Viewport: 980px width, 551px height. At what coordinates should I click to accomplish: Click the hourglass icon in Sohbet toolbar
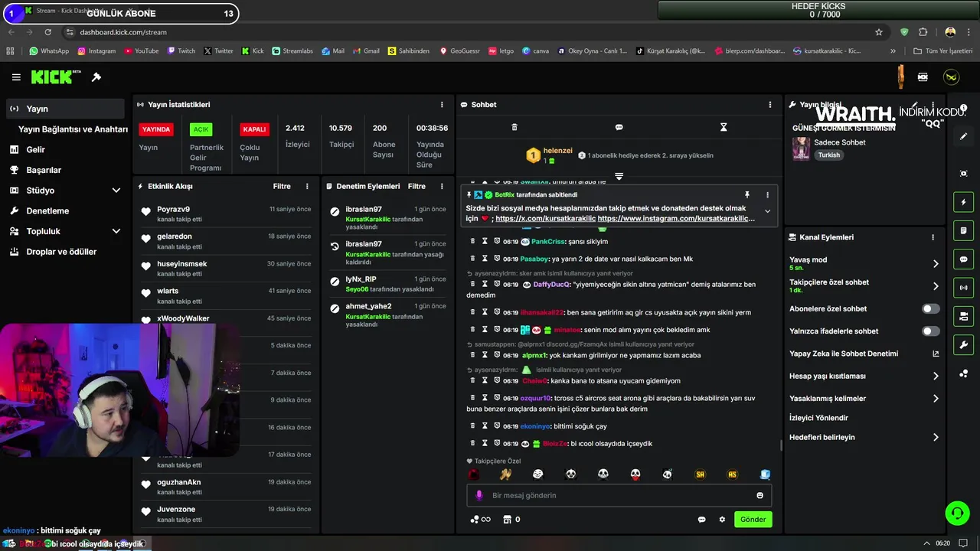point(724,127)
